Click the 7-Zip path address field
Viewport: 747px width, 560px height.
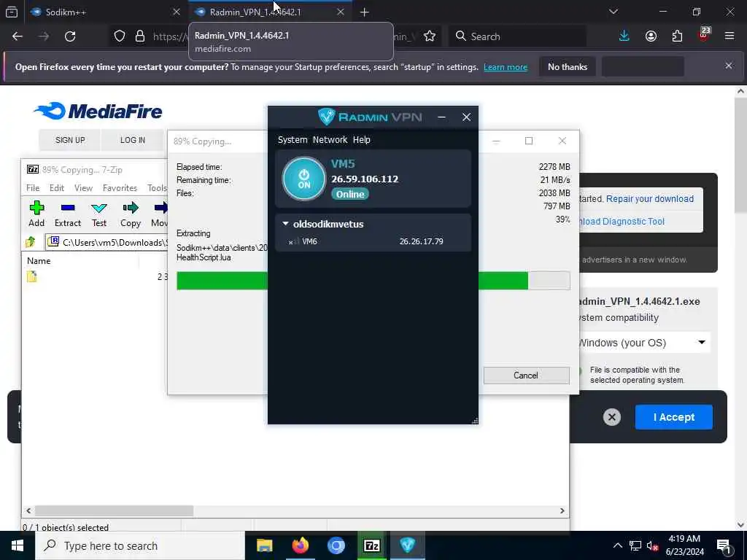click(107, 242)
